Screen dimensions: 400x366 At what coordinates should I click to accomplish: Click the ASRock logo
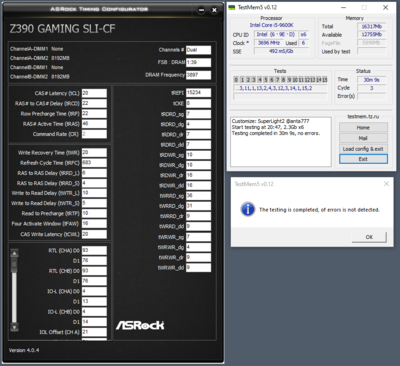(140, 325)
